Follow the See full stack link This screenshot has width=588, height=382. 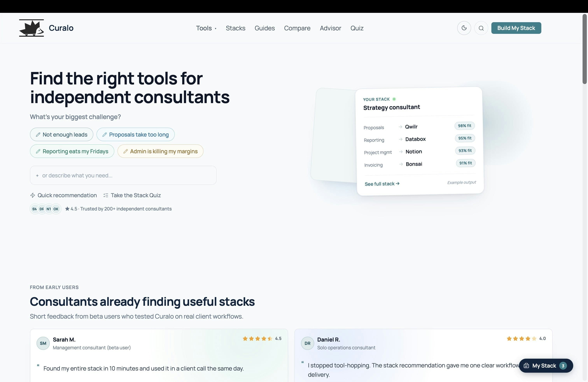(x=382, y=184)
